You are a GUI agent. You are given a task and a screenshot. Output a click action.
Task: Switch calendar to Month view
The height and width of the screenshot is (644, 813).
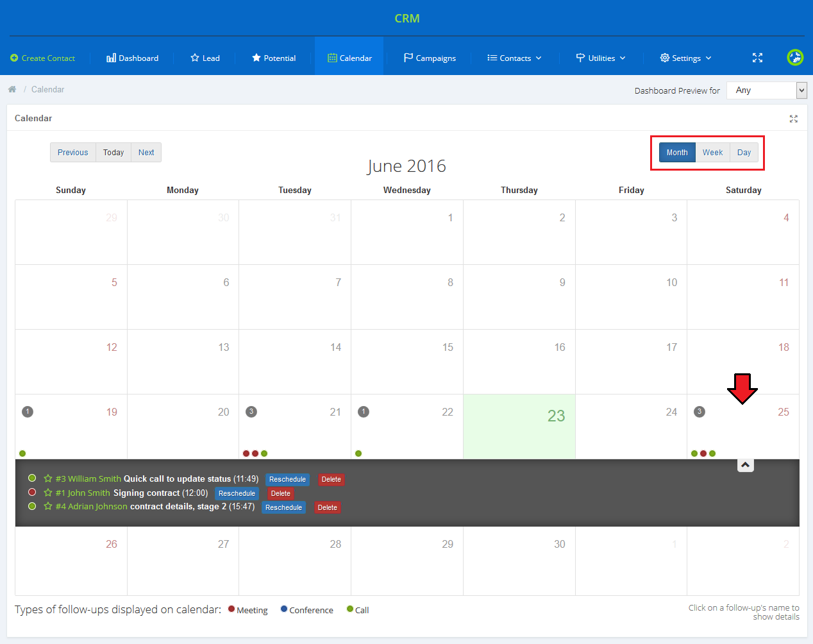677,153
